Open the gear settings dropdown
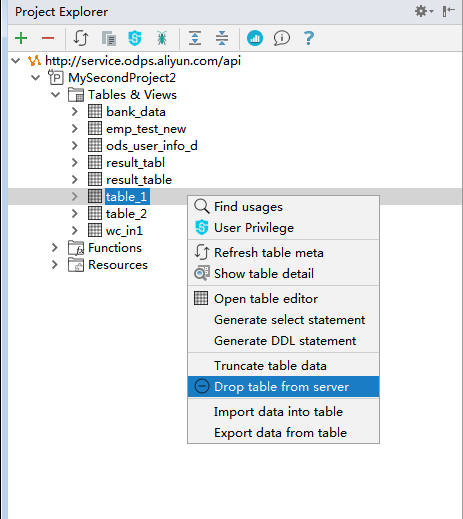Viewport: 463px width, 519px height. (424, 11)
